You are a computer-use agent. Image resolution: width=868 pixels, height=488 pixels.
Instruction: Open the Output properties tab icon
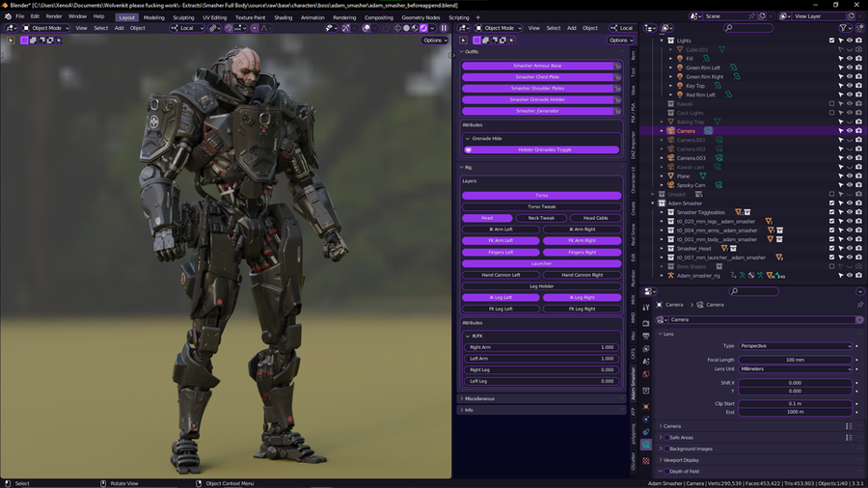[x=646, y=336]
